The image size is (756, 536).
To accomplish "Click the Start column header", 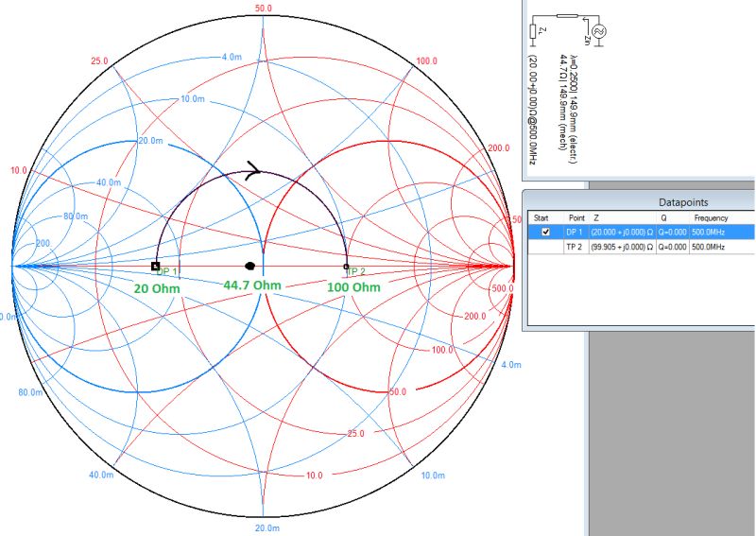I will click(x=541, y=218).
